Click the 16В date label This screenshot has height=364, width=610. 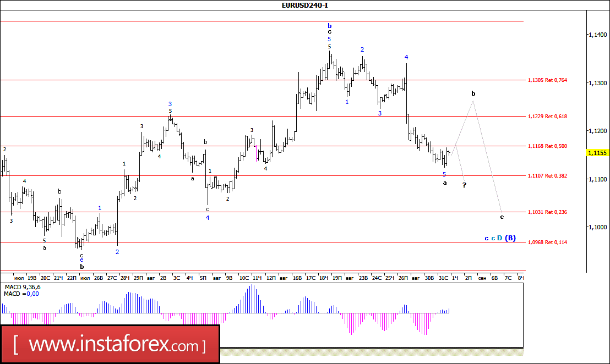[x=297, y=278]
